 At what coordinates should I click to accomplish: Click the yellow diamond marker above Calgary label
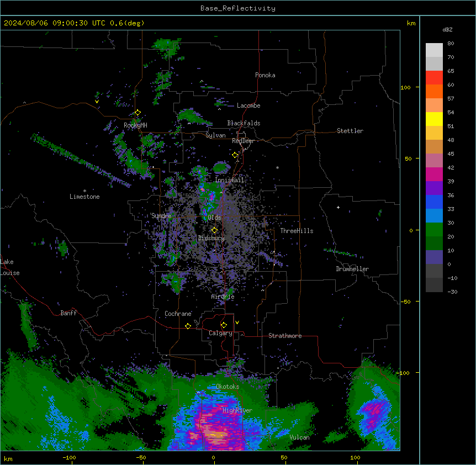[224, 325]
